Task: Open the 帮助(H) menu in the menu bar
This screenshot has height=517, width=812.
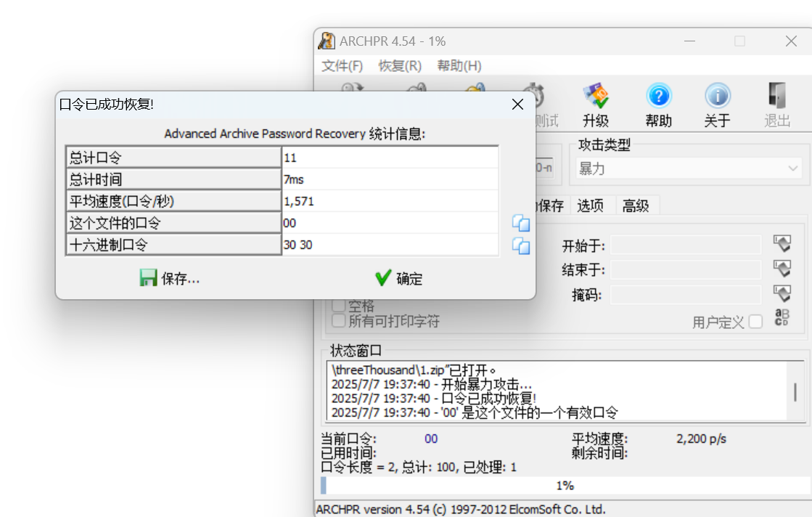Action: coord(459,66)
